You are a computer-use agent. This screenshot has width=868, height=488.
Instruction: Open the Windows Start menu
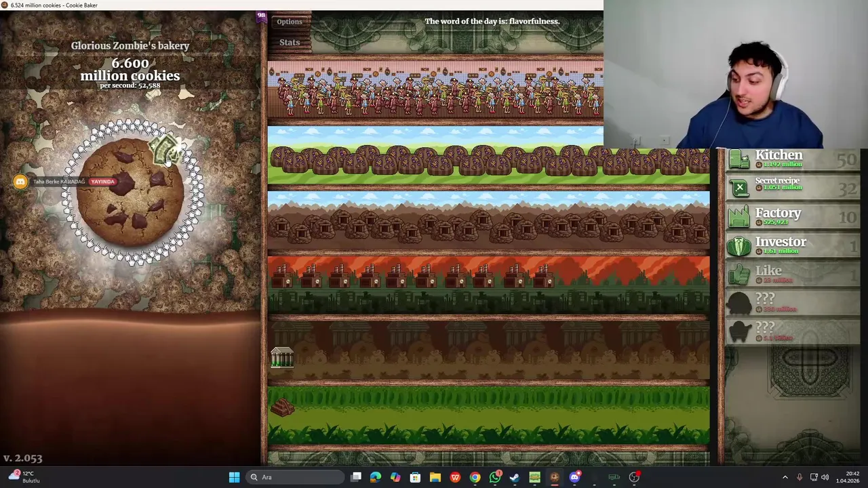click(x=234, y=477)
